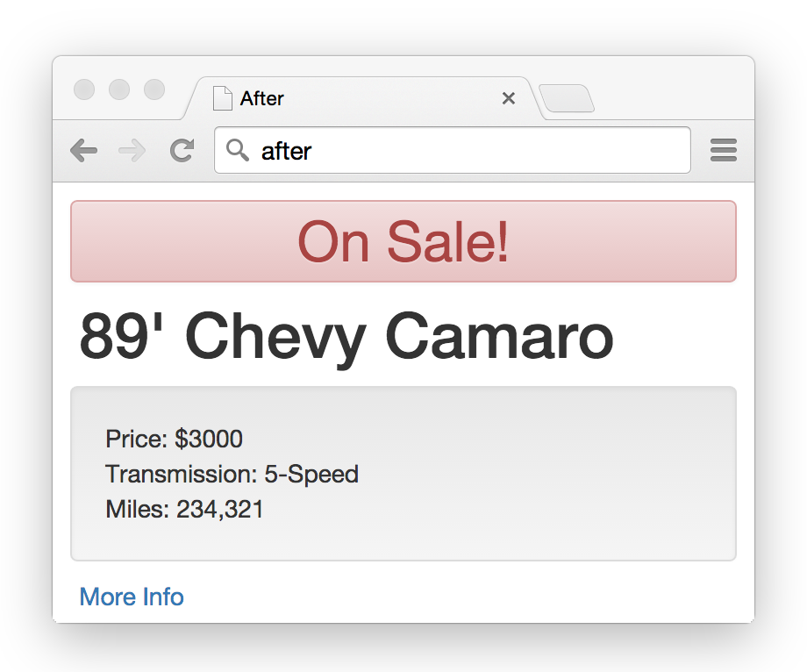This screenshot has height=672, width=807.
Task: Click the Miles: 234,321 line
Action: tap(184, 510)
